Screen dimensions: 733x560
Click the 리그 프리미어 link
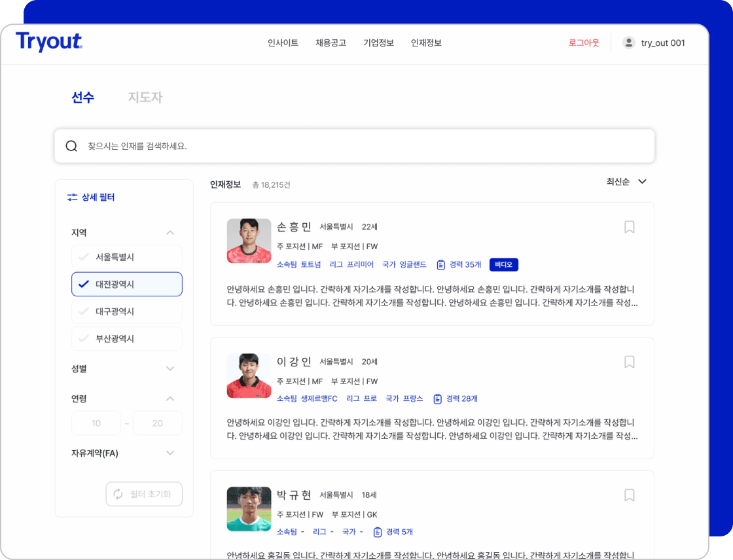tap(351, 264)
